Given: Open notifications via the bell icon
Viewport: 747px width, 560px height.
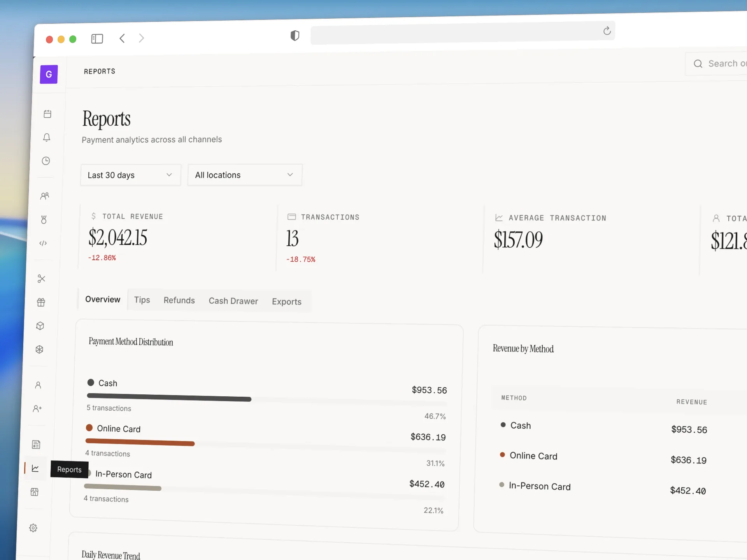Looking at the screenshot, I should point(46,137).
